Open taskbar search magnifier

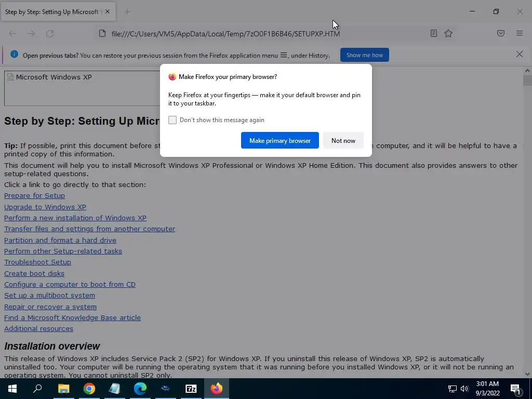pyautogui.click(x=37, y=389)
